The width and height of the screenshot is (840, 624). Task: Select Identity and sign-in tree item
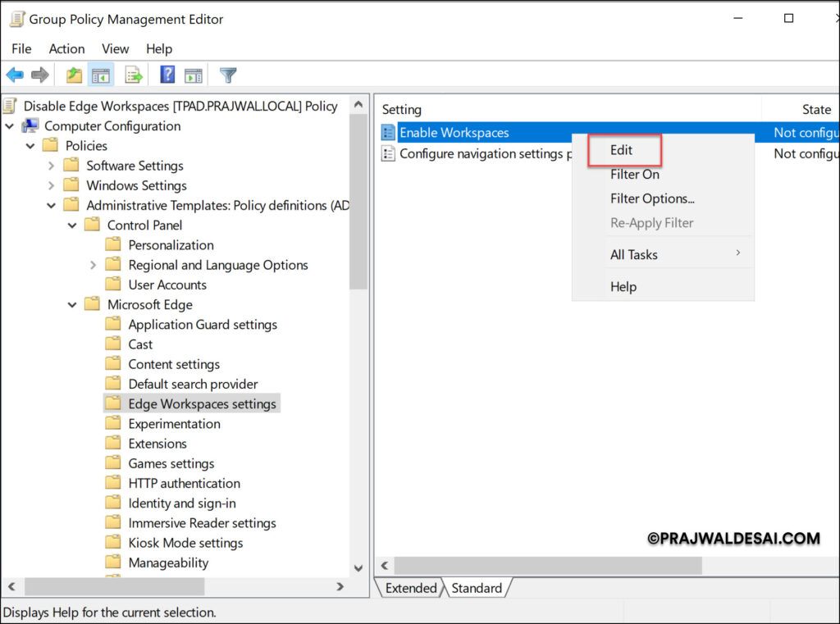[181, 503]
